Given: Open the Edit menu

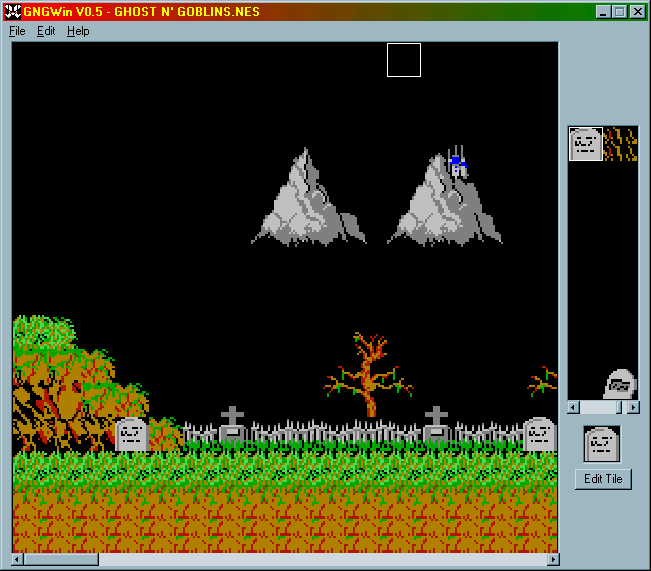Looking at the screenshot, I should click(x=46, y=31).
